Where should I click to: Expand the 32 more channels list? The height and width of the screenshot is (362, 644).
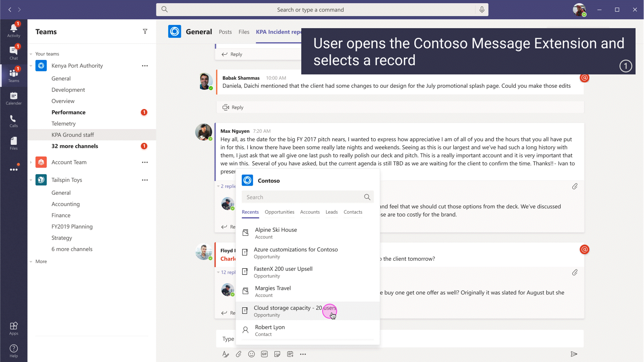click(74, 146)
